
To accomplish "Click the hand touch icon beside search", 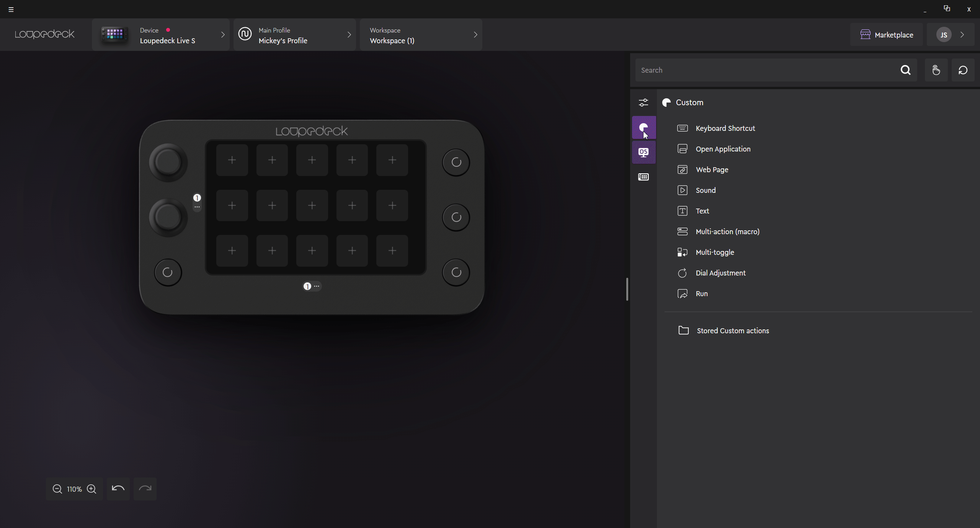I will [x=936, y=70].
